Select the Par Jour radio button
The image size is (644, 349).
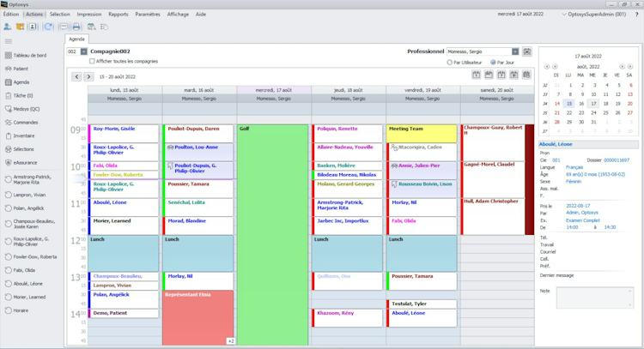(493, 63)
